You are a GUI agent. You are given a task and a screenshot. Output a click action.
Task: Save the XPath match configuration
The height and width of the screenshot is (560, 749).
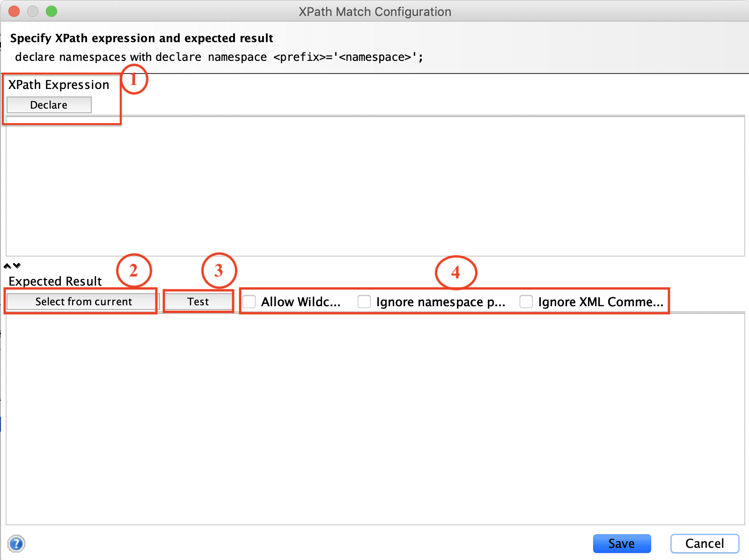coord(622,544)
